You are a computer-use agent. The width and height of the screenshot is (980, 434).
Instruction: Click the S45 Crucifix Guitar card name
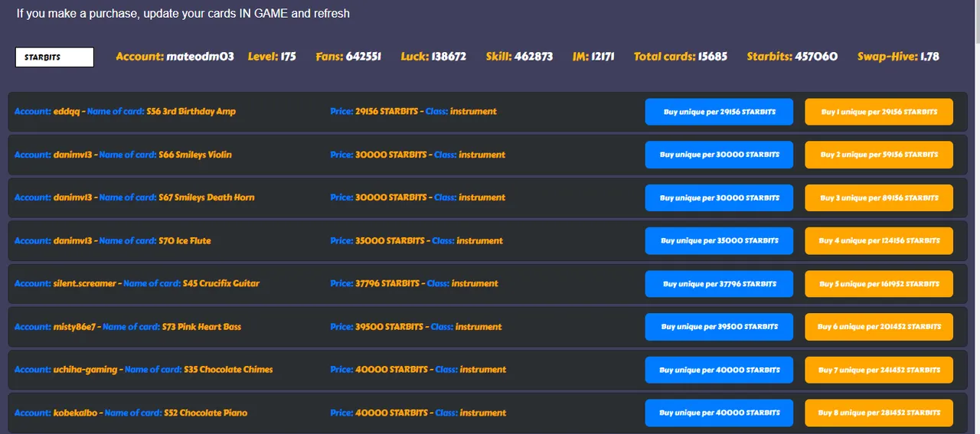[220, 283]
